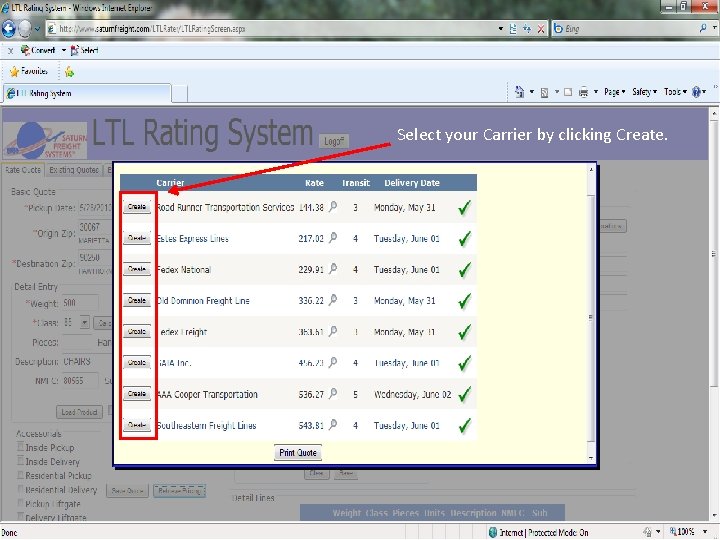720x540 pixels.
Task: Click green checkmark for Fedex National row
Action: pos(464,270)
